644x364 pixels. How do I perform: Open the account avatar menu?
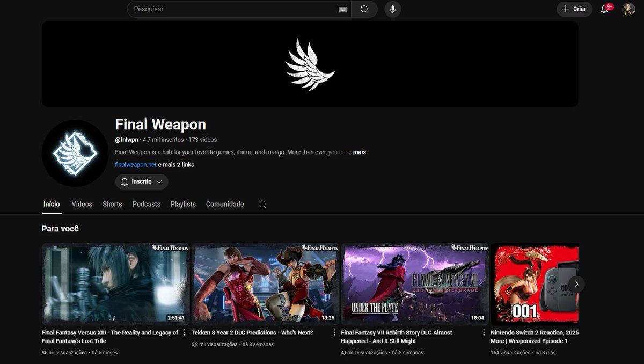click(x=628, y=9)
